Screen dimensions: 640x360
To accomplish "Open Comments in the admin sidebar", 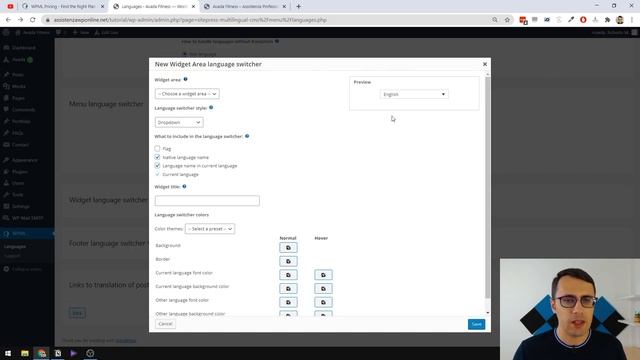I will pos(23,110).
